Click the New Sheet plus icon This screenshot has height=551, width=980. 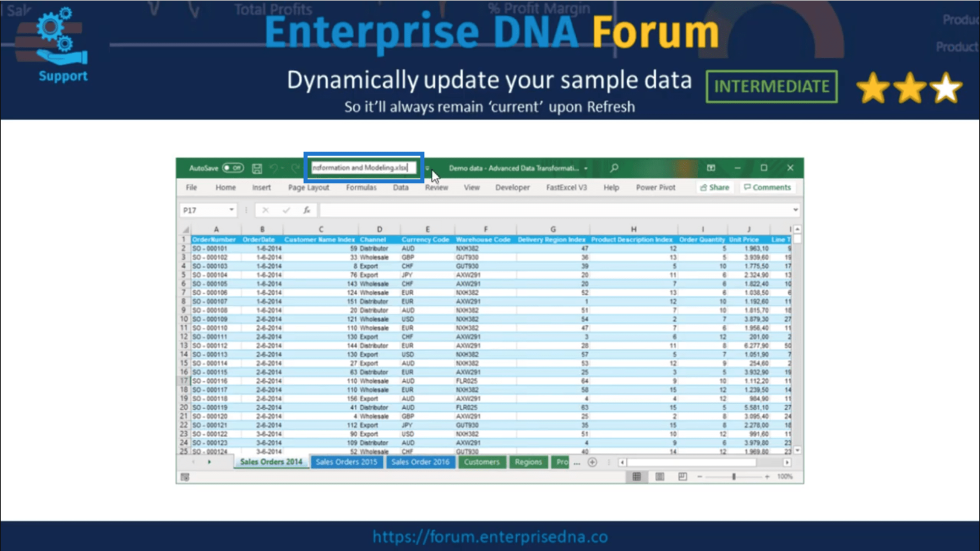[x=592, y=462]
